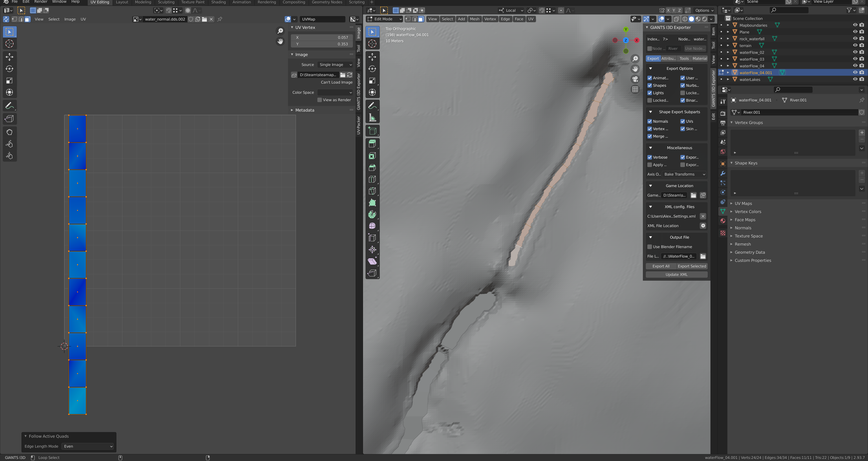
Task: Toggle camera view in viewport
Action: point(635,79)
